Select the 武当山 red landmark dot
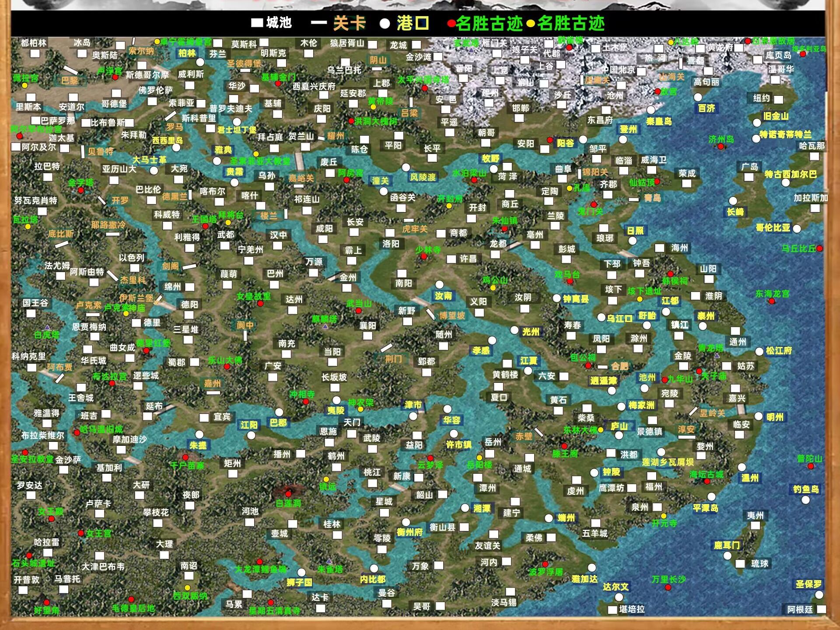The width and height of the screenshot is (840, 630). pyautogui.click(x=358, y=311)
